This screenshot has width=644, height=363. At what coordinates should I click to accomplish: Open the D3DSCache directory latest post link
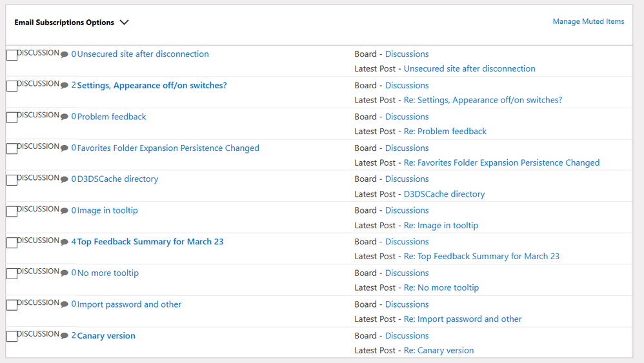444,194
